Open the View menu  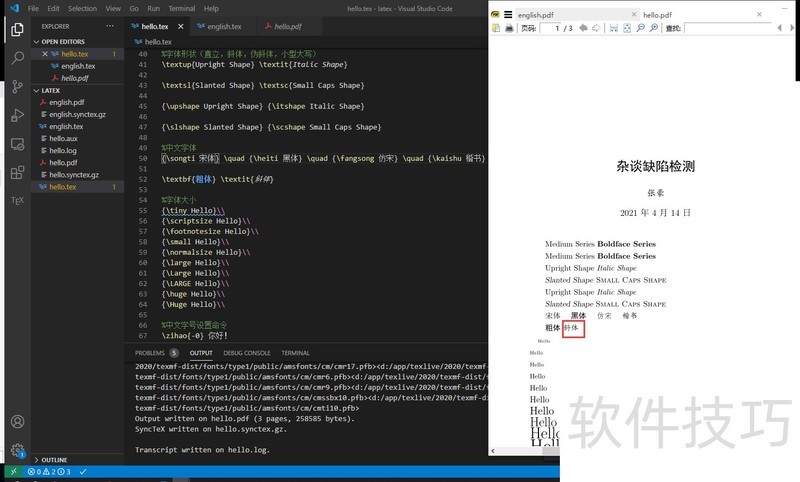coord(113,8)
